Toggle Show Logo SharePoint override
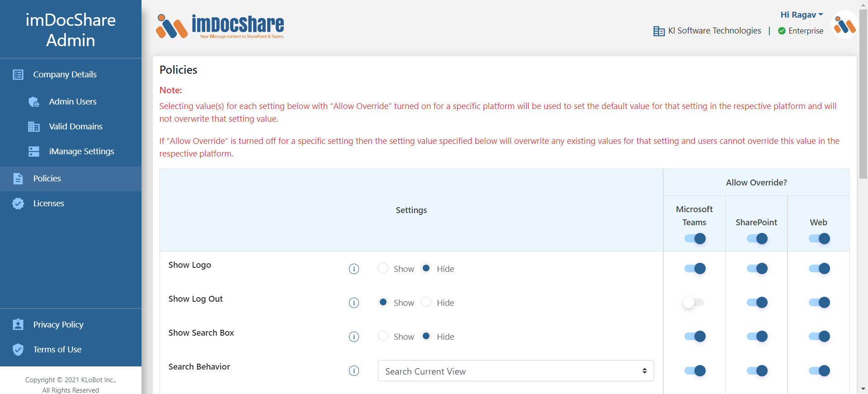The height and width of the screenshot is (394, 868). pos(757,269)
